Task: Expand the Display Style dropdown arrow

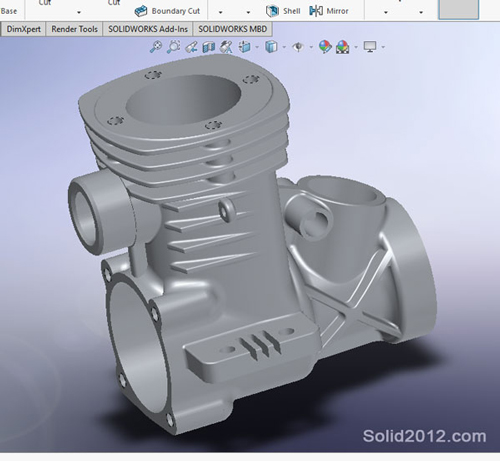Action: [284, 47]
